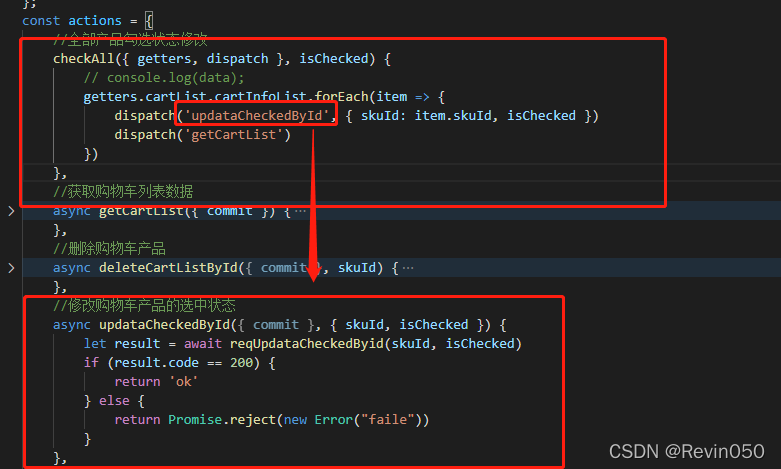Click the '//修改购物车产品的选中状态' comment
Viewport: 781px width, 469px height.
(x=144, y=305)
